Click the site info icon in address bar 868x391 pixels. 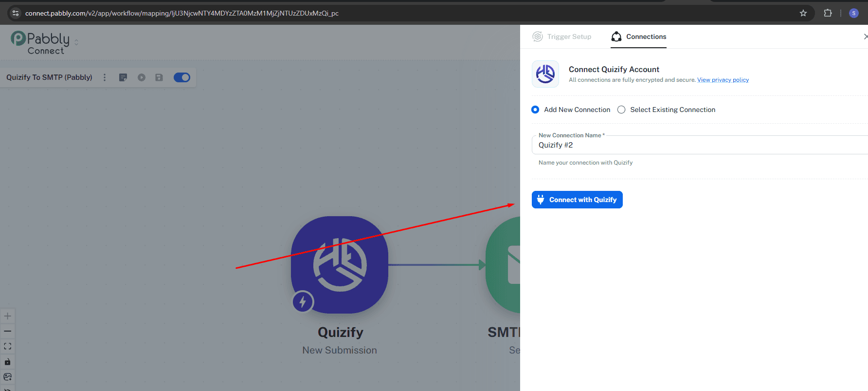pos(16,13)
